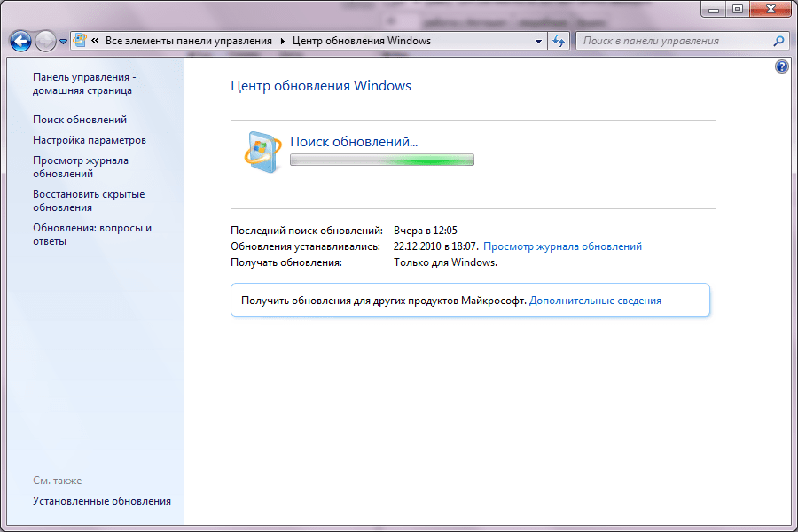This screenshot has height=532, width=798.
Task: Open 'Панель управления - домашняя страница' link
Action: point(84,83)
